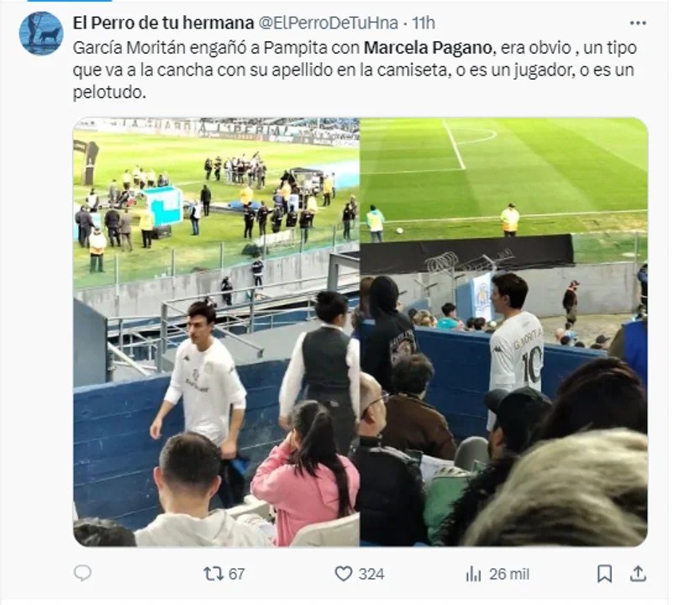Open the post by clicking 'García Moritán engañó' text

coord(159,48)
